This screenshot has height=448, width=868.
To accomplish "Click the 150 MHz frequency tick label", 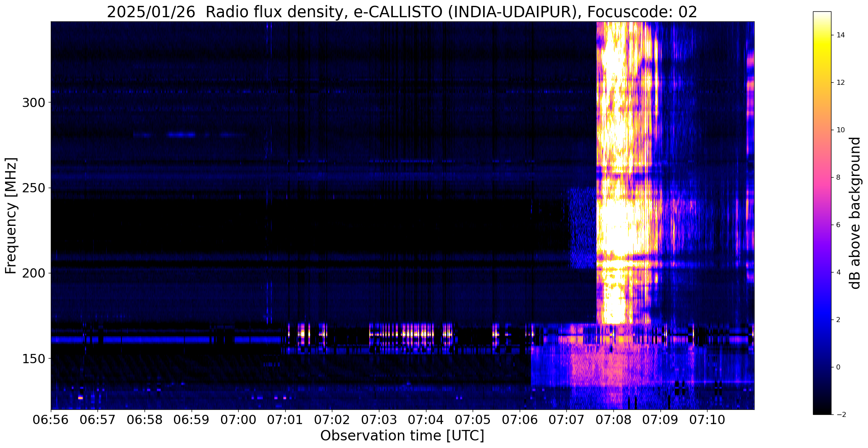I will coord(33,358).
